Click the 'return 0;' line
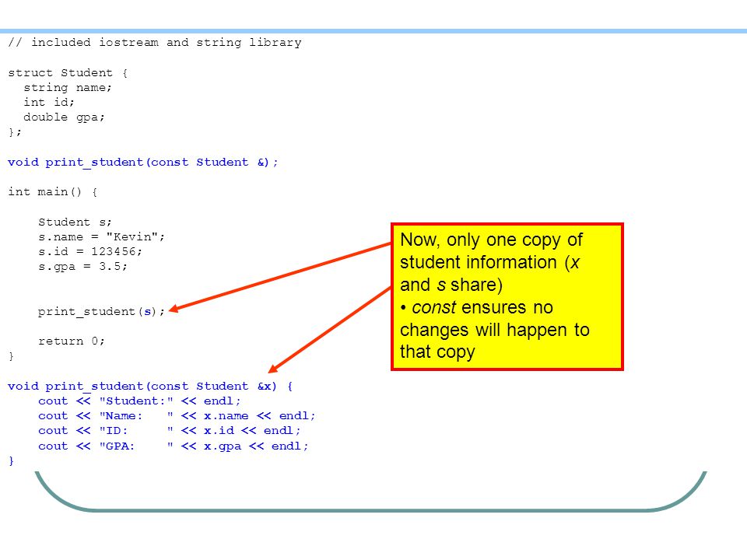 point(72,341)
